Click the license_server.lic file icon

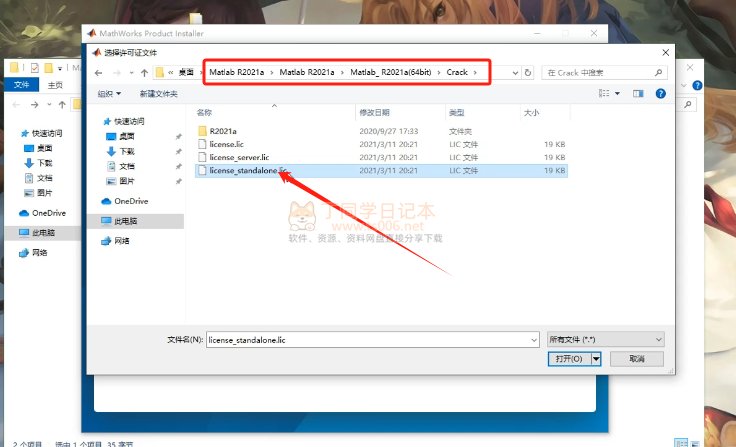(x=202, y=157)
